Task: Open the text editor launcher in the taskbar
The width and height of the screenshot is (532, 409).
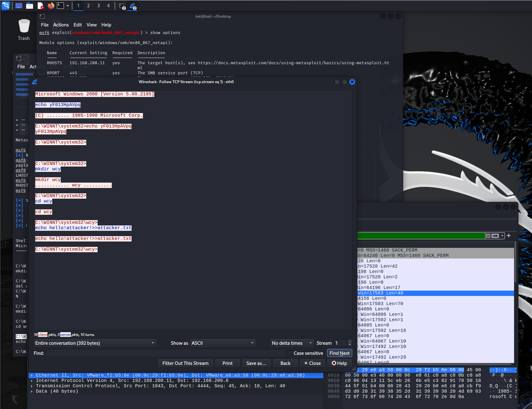Action: point(40,5)
